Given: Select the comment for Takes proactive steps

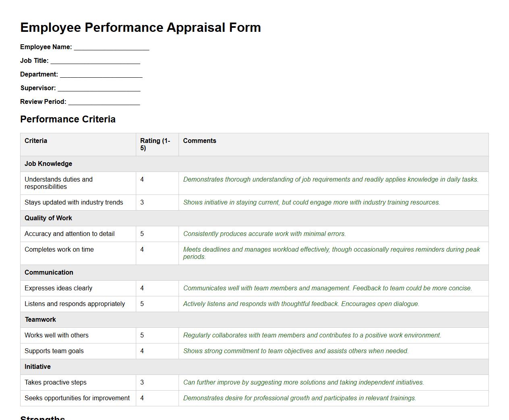Looking at the screenshot, I should [x=303, y=382].
